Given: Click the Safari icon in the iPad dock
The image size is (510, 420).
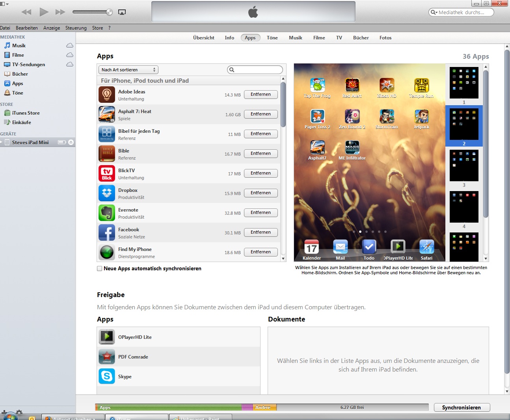Looking at the screenshot, I should click(426, 247).
